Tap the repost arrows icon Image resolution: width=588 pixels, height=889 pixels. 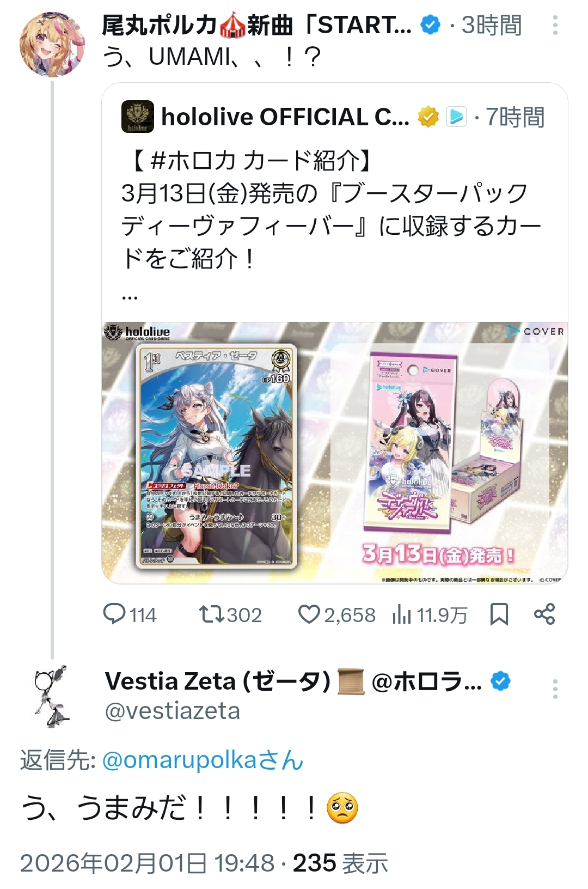click(210, 614)
